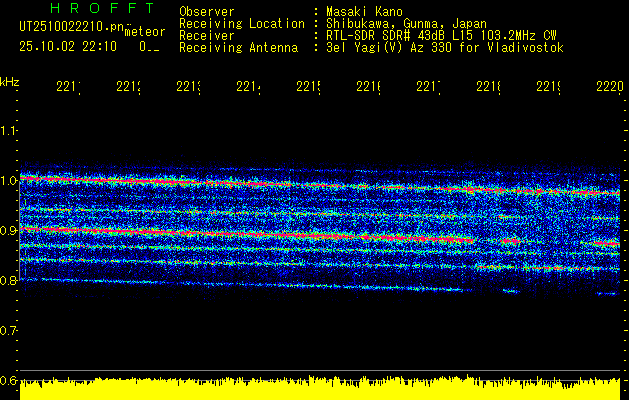Click the 0.8 frequency axis label

[8, 280]
